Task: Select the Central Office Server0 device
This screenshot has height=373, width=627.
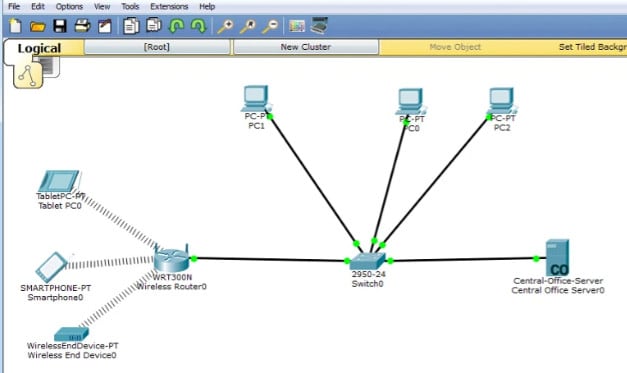Action: (557, 257)
